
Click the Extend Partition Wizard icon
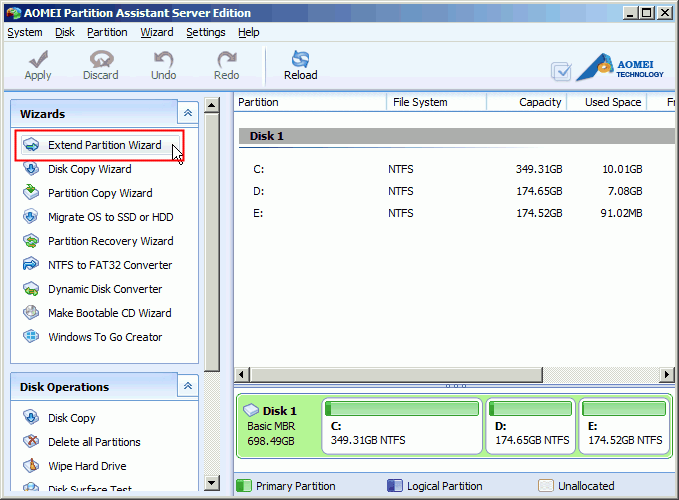click(x=31, y=145)
